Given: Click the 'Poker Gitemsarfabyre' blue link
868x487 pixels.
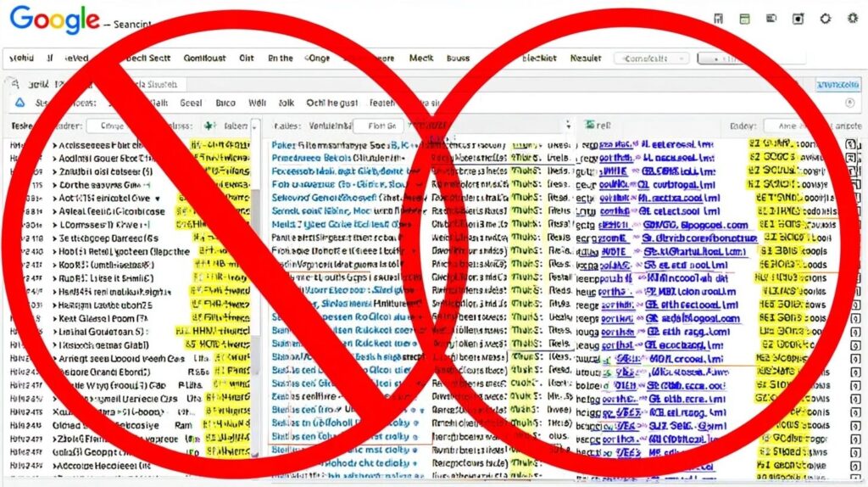Looking at the screenshot, I should (331, 145).
